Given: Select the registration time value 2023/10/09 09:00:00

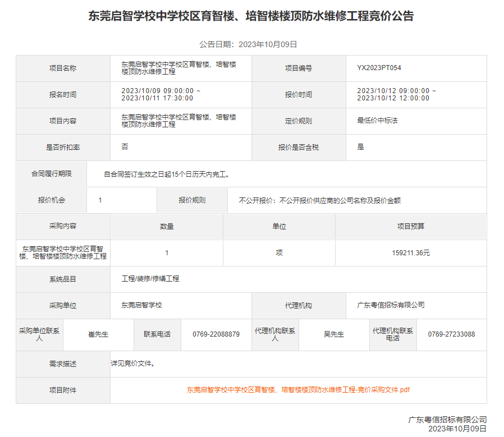Looking at the screenshot, I should [158, 91].
